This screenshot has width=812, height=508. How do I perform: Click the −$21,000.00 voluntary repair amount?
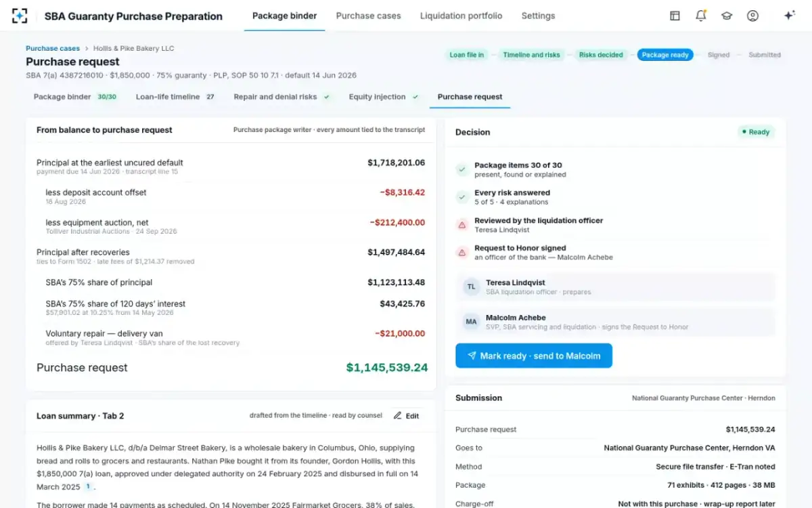(400, 333)
